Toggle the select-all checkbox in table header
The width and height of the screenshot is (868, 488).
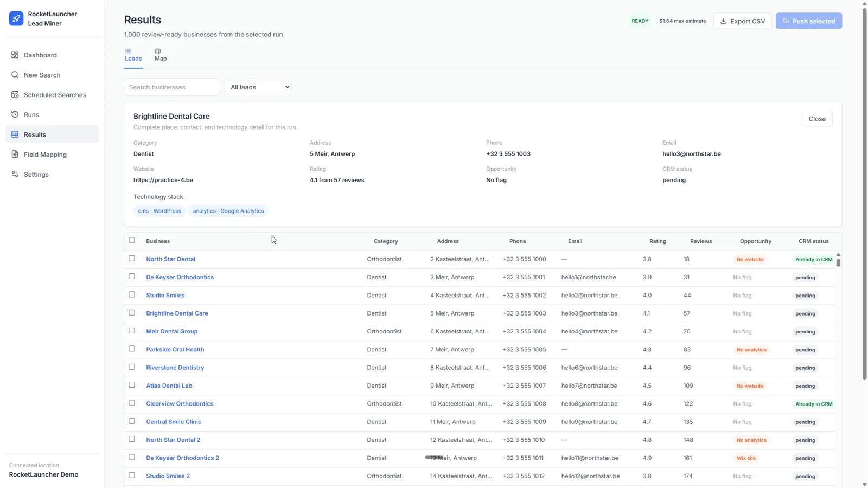tap(132, 240)
